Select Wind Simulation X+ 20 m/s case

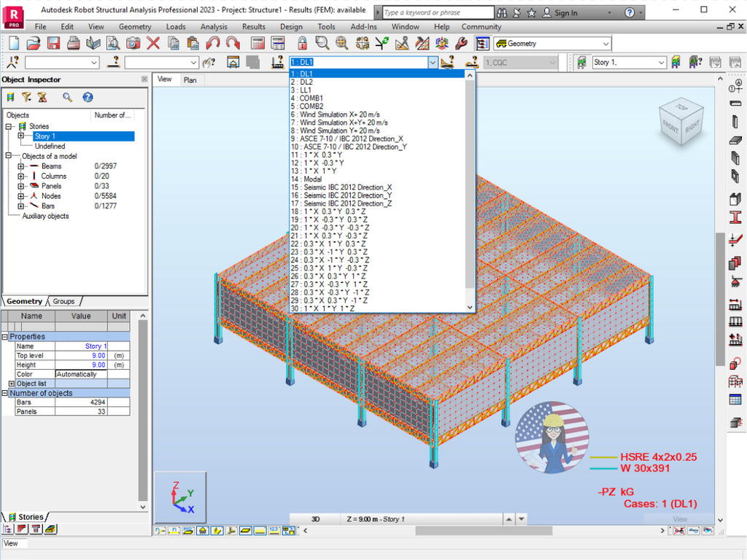tap(341, 114)
